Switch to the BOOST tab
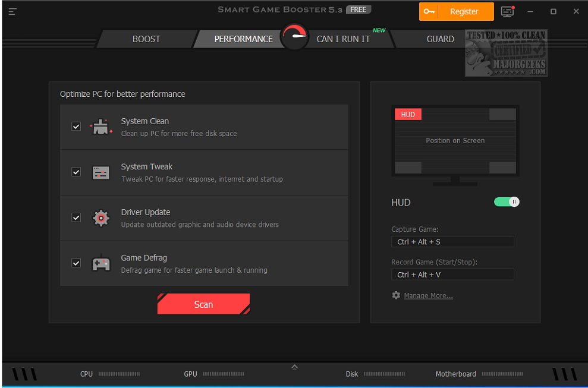Screen dimensions: 588x388 click(146, 39)
